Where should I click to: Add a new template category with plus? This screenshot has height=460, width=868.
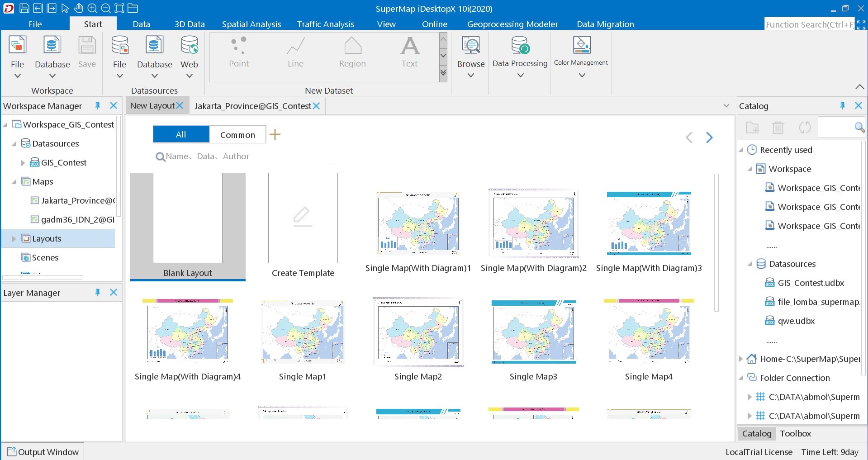[x=275, y=134]
